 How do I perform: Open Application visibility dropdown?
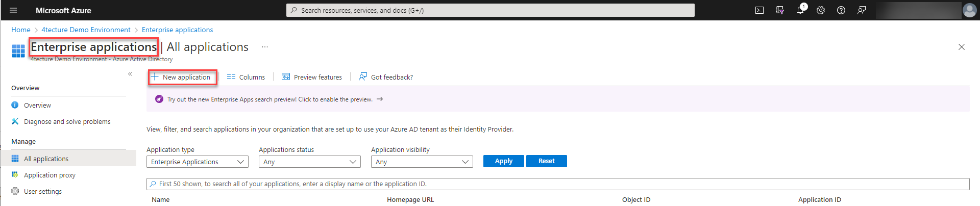(x=422, y=162)
